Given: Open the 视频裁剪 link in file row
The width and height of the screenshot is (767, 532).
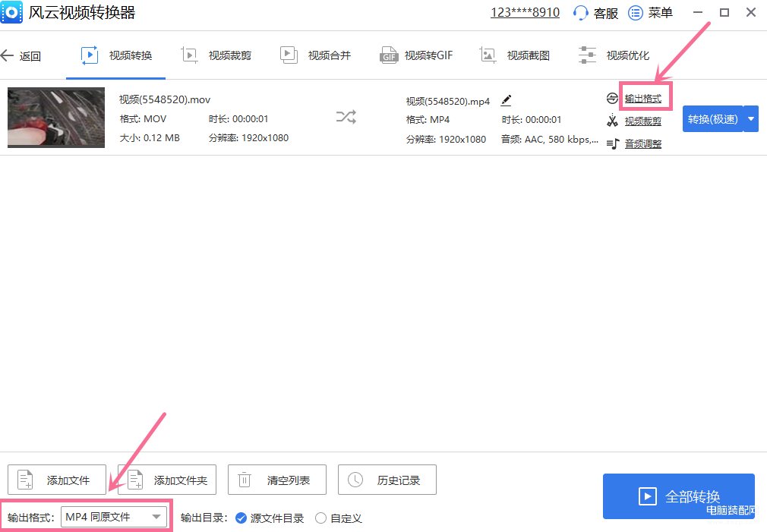Looking at the screenshot, I should tap(643, 121).
